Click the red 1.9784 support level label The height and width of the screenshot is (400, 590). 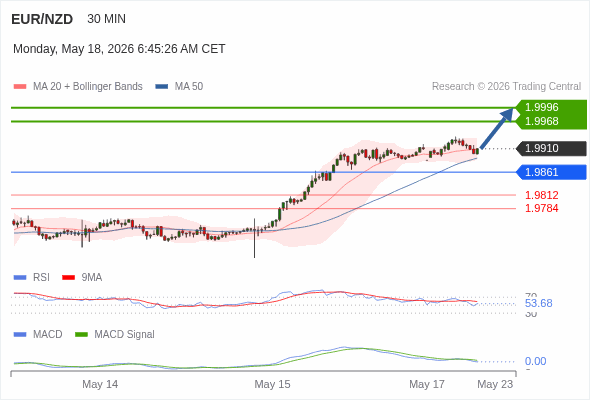click(541, 208)
